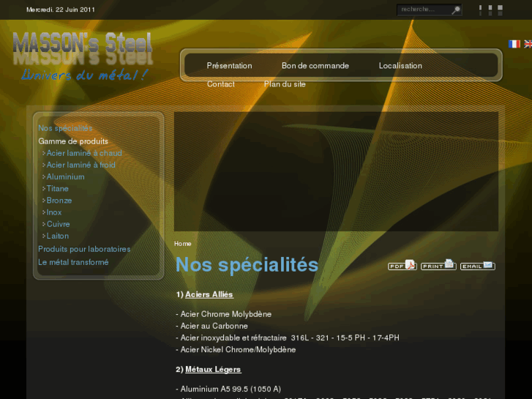532x399 pixels.
Task: Open the Localisation menu item
Action: tap(400, 66)
